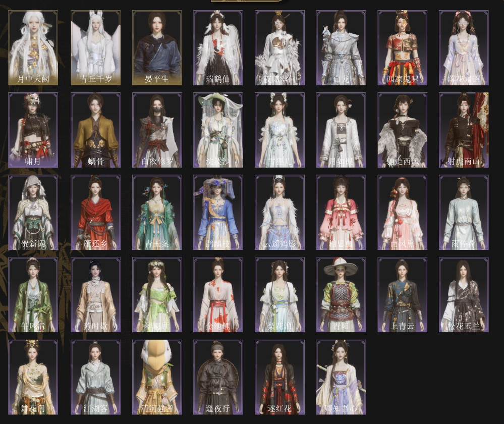Choose the red 雁还乡 costume
Image resolution: width=504 pixels, height=424 pixels.
point(95,213)
